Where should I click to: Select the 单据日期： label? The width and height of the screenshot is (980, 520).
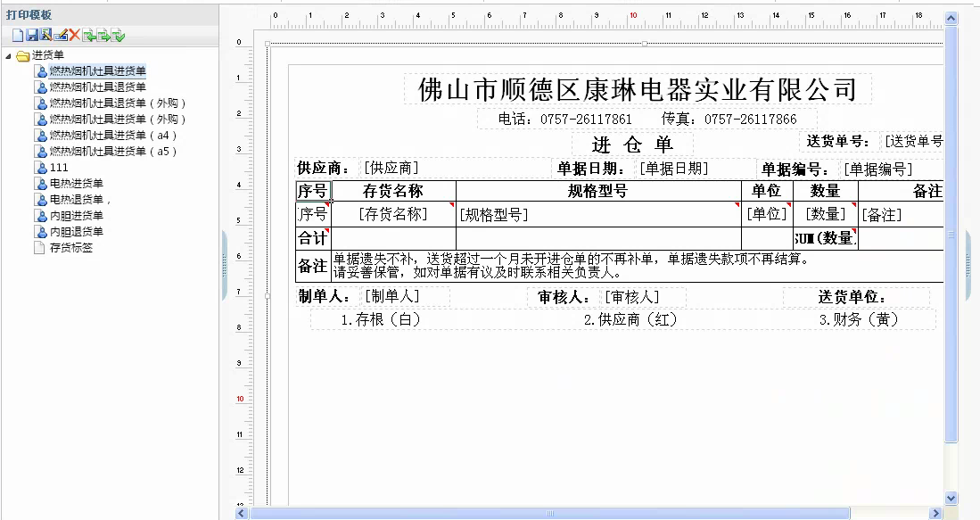pos(592,169)
